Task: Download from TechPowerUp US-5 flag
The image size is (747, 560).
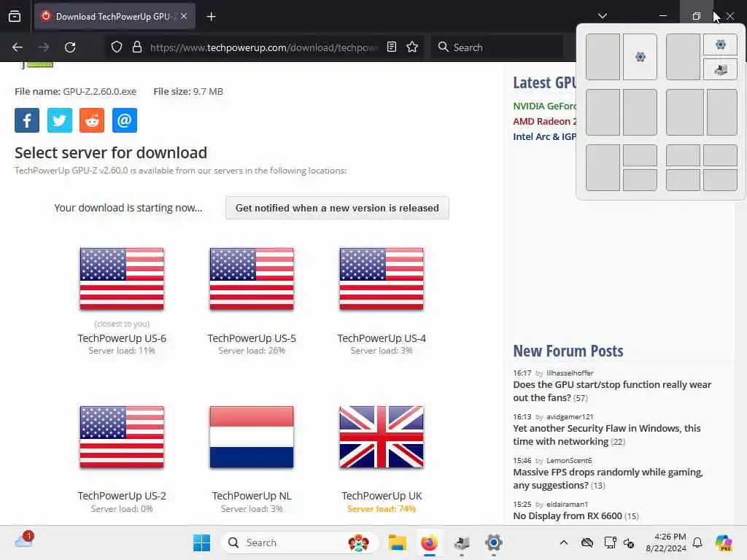Action: click(x=252, y=279)
